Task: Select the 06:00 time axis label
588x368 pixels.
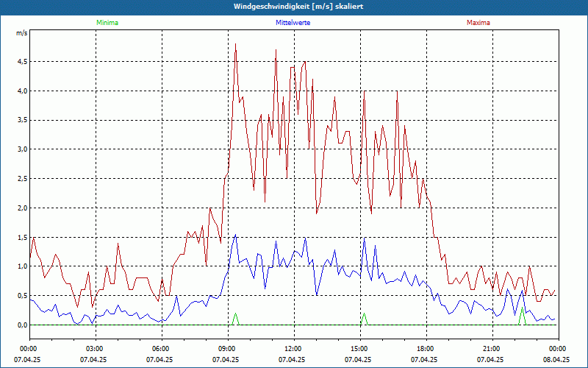Action: [x=160, y=349]
